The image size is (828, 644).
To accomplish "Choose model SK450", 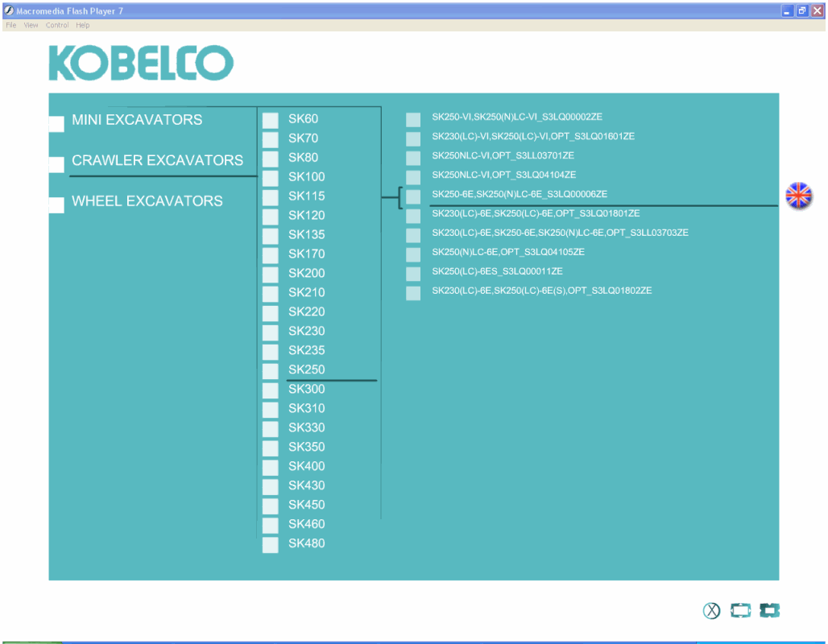I will [x=306, y=505].
